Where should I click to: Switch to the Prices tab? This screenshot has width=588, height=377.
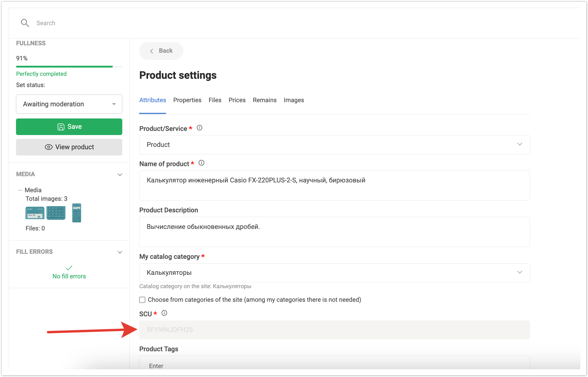(x=237, y=100)
